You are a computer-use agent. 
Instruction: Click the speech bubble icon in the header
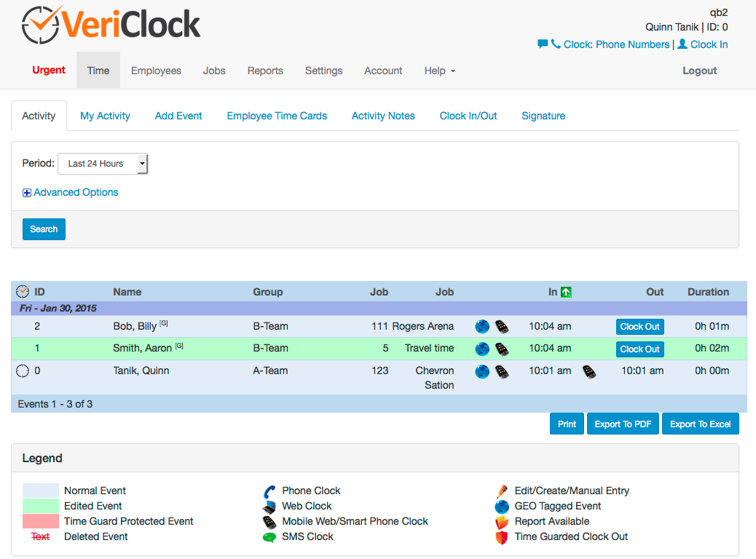tap(543, 44)
